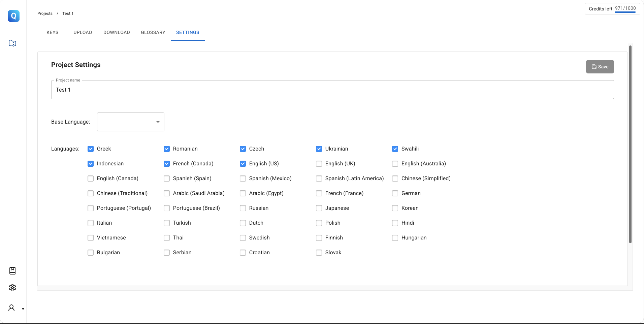Open the projects folder icon in sidebar
644x324 pixels.
pos(12,43)
